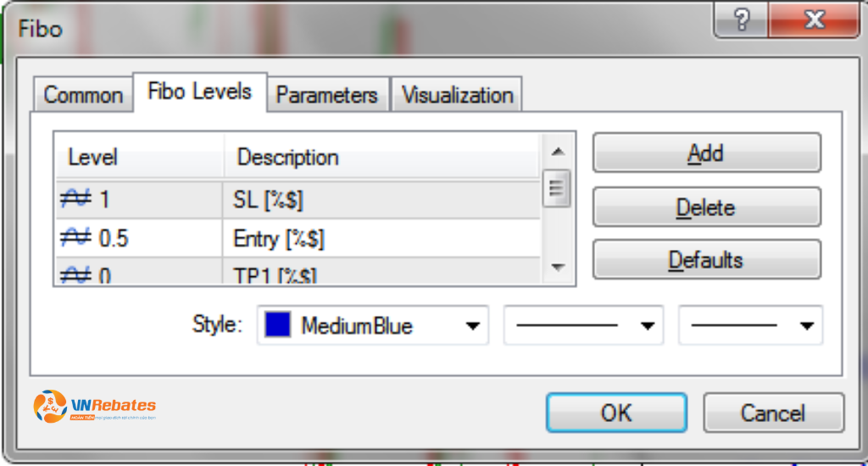Click the VNRebates logo
Viewport: 868px width, 466px height.
pyautogui.click(x=95, y=407)
